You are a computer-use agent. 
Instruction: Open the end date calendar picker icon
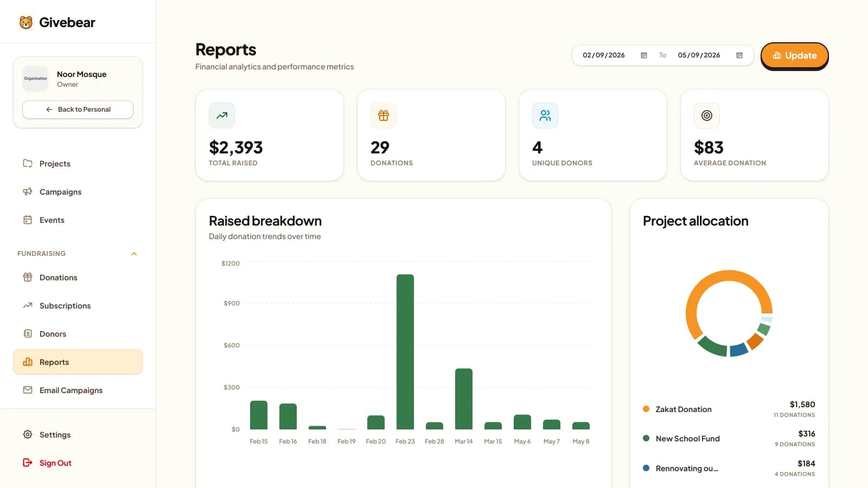pos(739,55)
